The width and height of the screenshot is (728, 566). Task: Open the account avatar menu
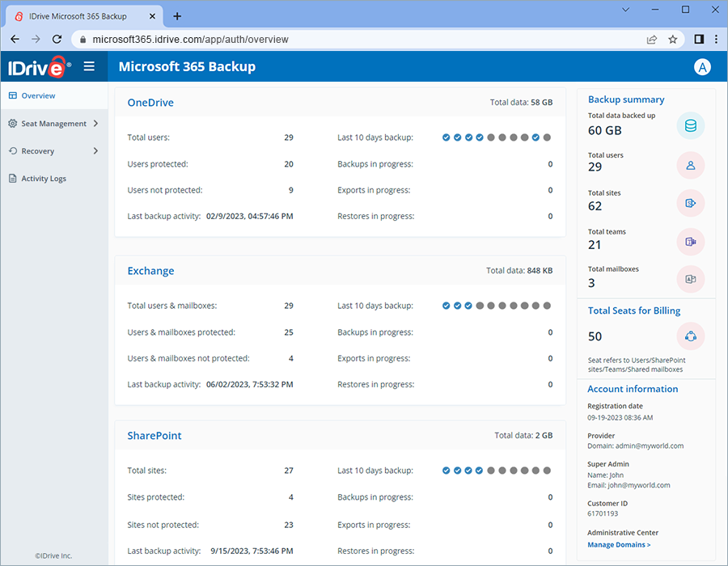[x=702, y=67]
